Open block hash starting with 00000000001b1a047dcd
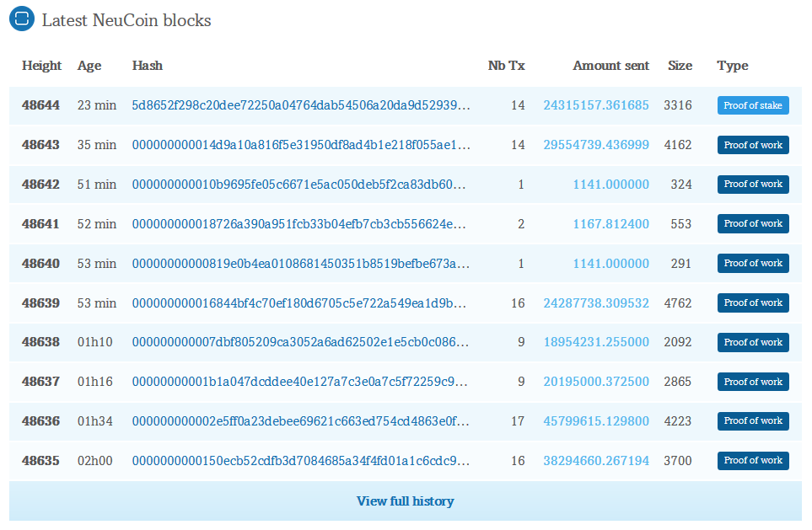This screenshot has height=530, width=812. [300, 382]
